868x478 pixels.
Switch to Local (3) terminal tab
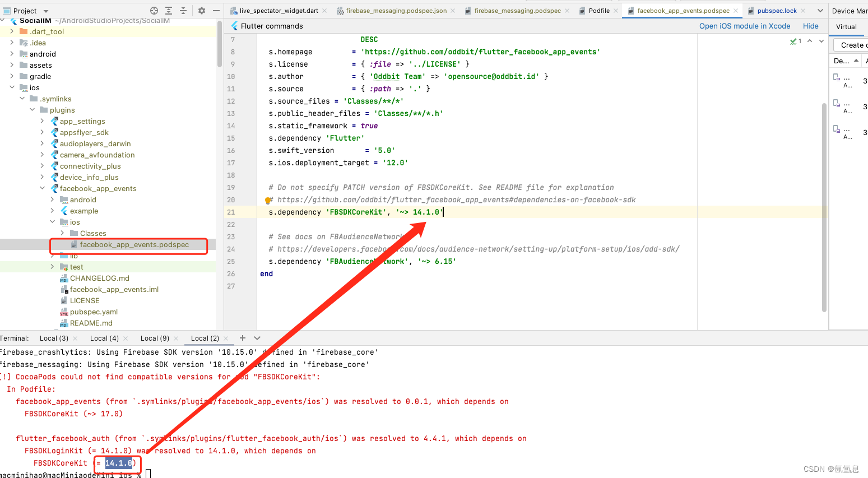click(x=54, y=338)
